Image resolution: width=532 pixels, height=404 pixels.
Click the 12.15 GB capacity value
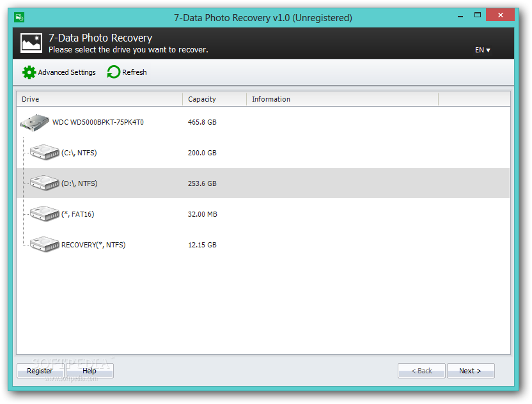(202, 245)
